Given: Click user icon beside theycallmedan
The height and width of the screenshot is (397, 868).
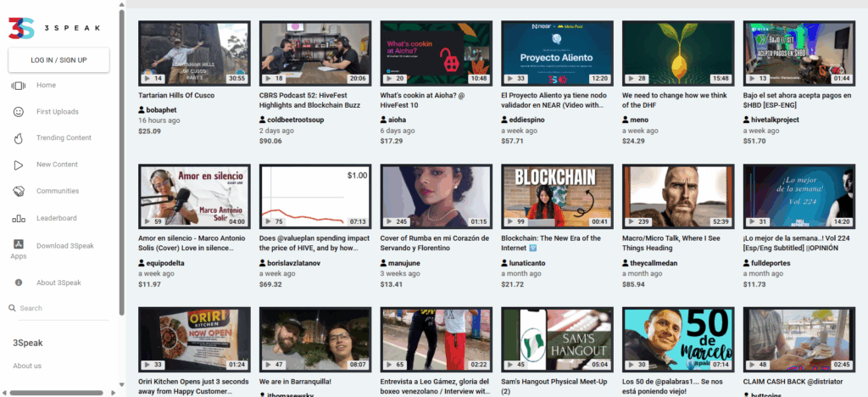Looking at the screenshot, I should [x=626, y=263].
